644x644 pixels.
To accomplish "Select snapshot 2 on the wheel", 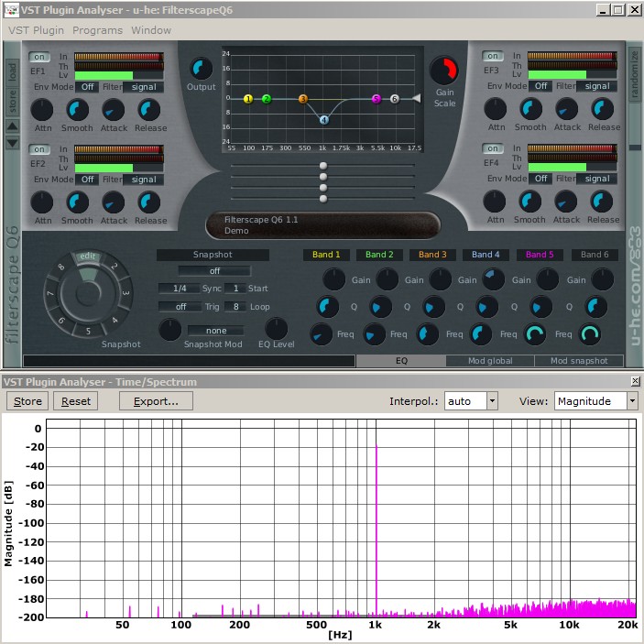I will click(x=115, y=267).
